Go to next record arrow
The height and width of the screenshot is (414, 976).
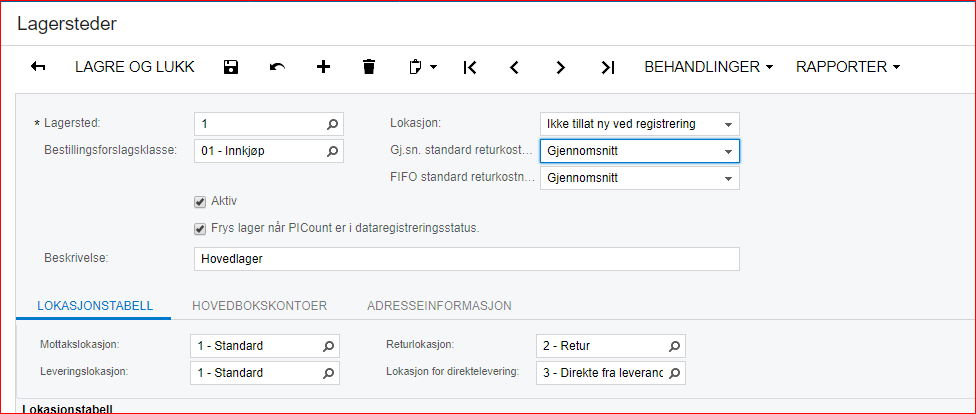(561, 67)
